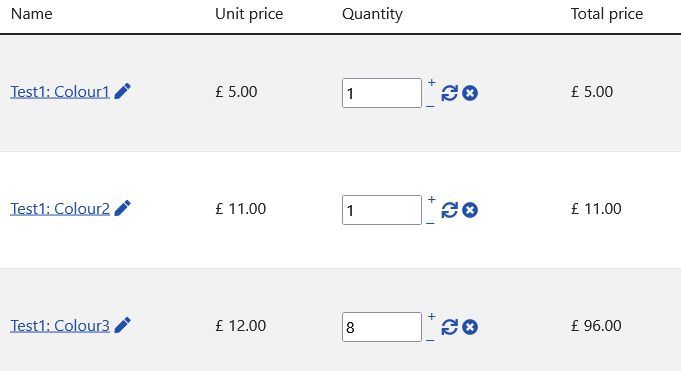Click the edit pencil next to Test1: Colour1
Screen dimensions: 681x371
click(122, 91)
